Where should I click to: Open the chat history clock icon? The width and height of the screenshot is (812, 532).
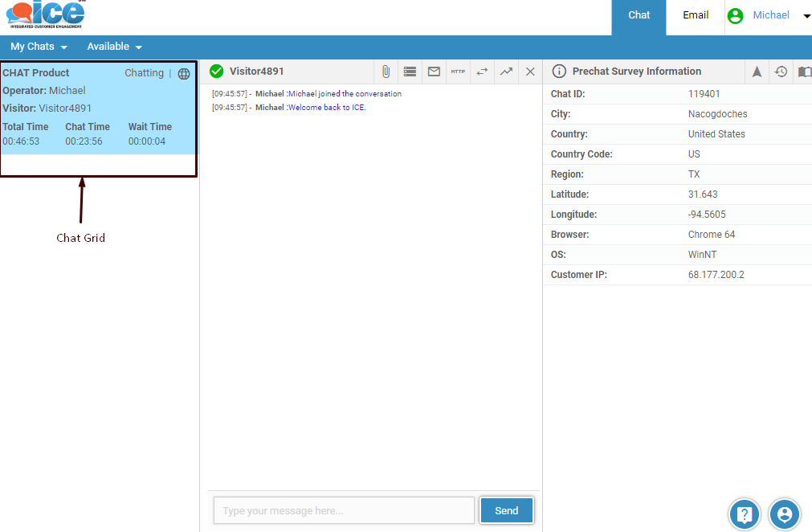[781, 72]
